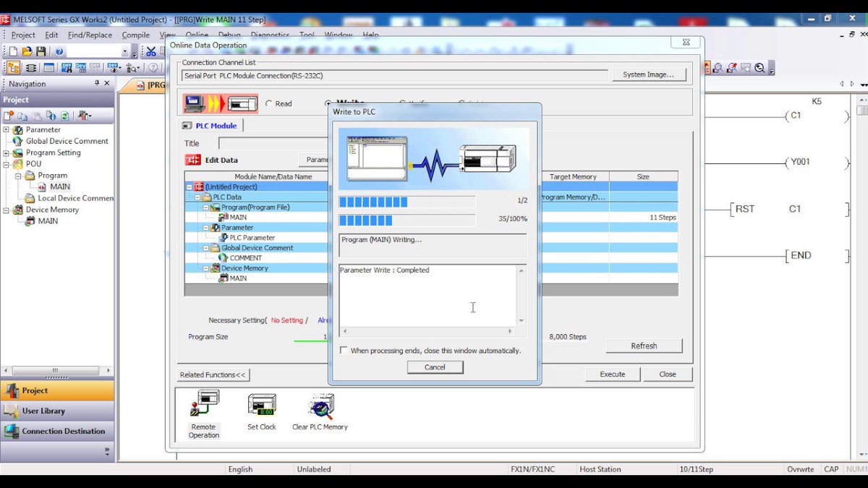Open the Find/Replace menu
This screenshot has height=488, width=868.
(90, 35)
